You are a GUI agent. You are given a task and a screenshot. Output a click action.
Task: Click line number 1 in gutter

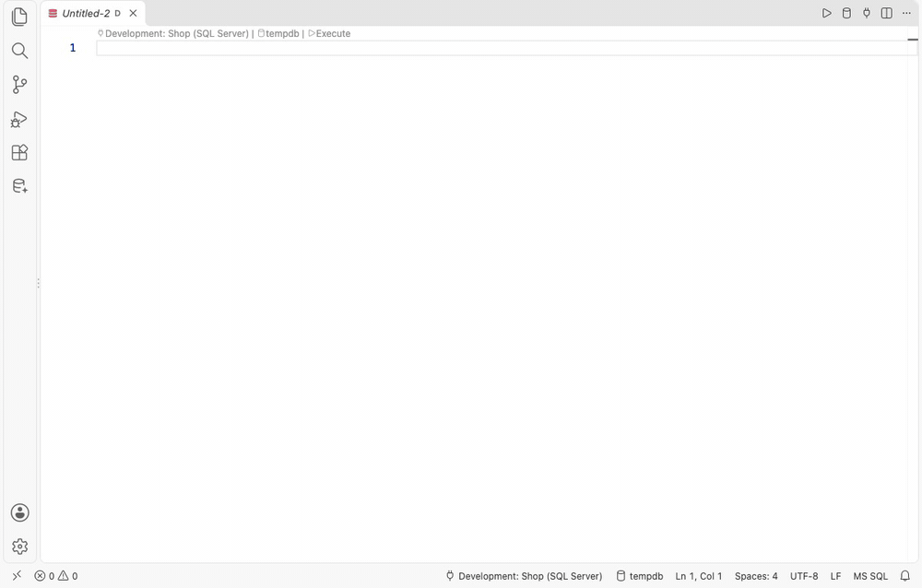tap(73, 48)
